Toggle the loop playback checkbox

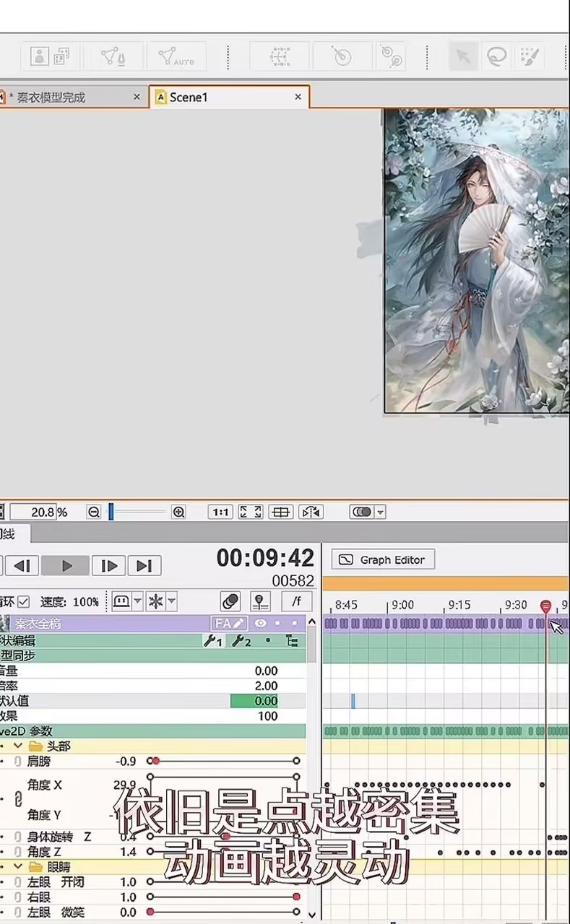[x=23, y=601]
